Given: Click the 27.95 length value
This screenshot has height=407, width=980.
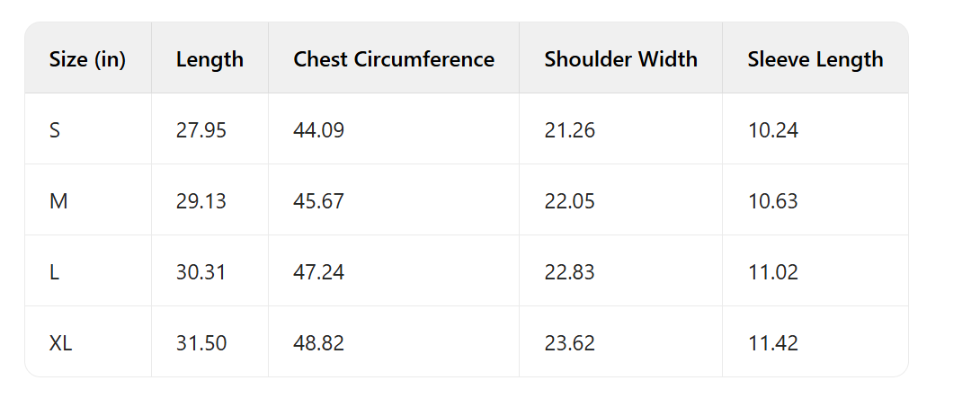Looking at the screenshot, I should (201, 130).
